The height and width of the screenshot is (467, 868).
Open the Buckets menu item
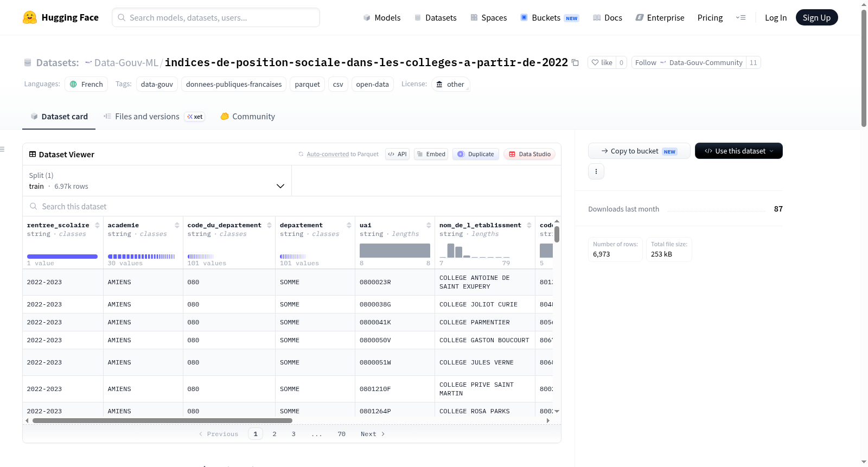[550, 17]
